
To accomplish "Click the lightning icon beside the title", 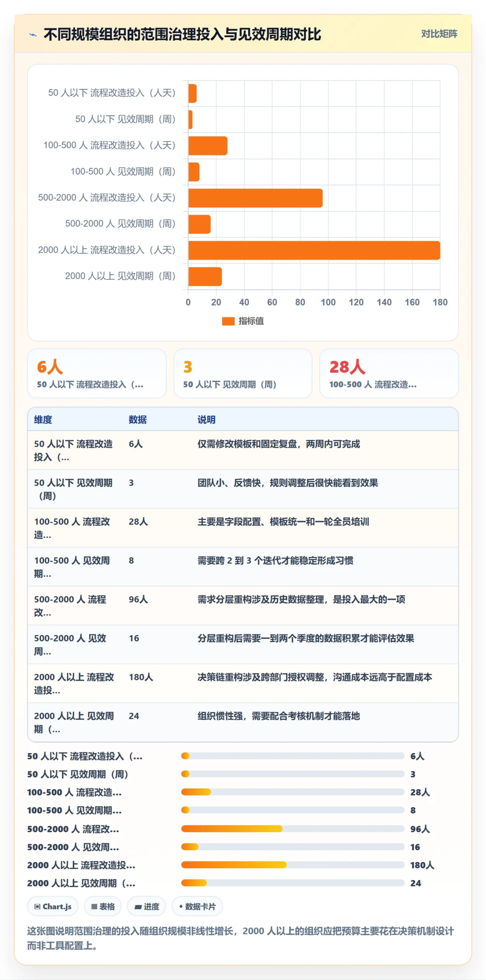I will pos(33,34).
